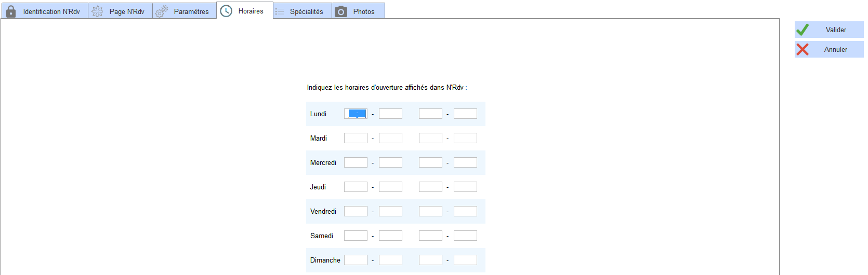
Task: Click Mercredi afternoon closing time field
Action: click(465, 162)
